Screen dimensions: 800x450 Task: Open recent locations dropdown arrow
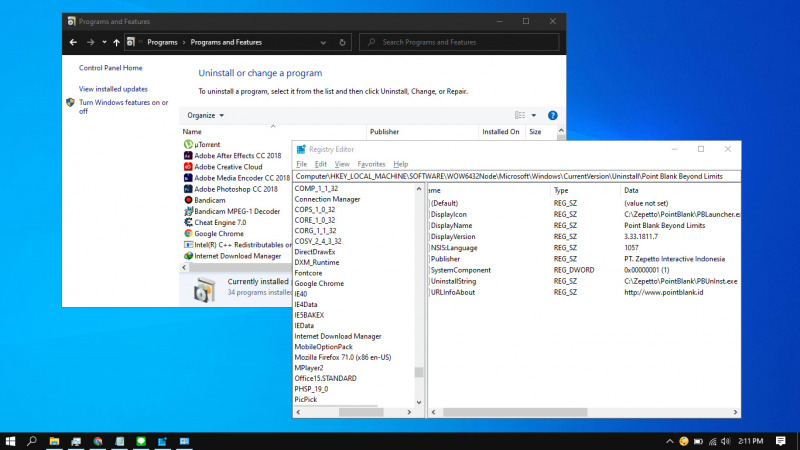(x=104, y=42)
